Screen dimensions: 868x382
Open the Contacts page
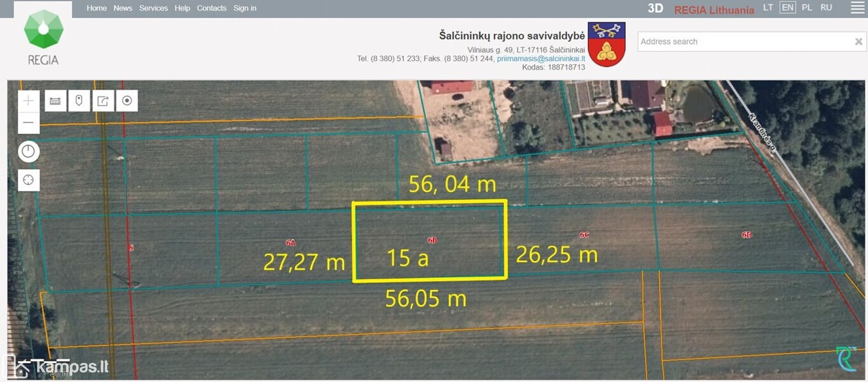212,8
